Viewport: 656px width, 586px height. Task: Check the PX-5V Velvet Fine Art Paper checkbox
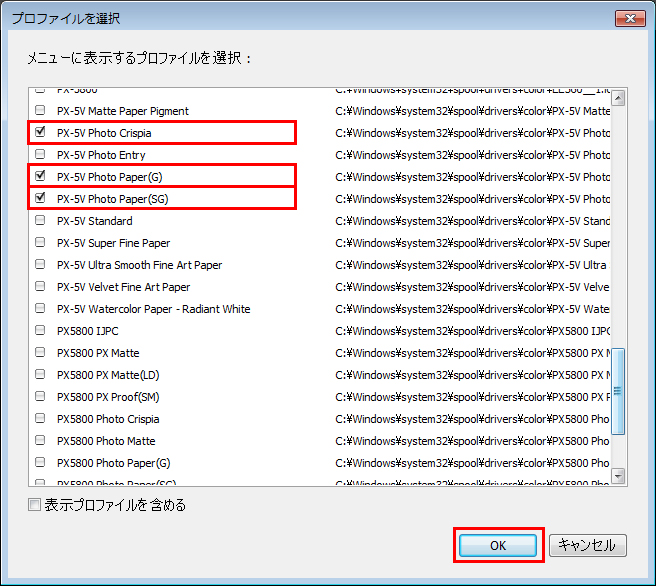tap(40, 287)
